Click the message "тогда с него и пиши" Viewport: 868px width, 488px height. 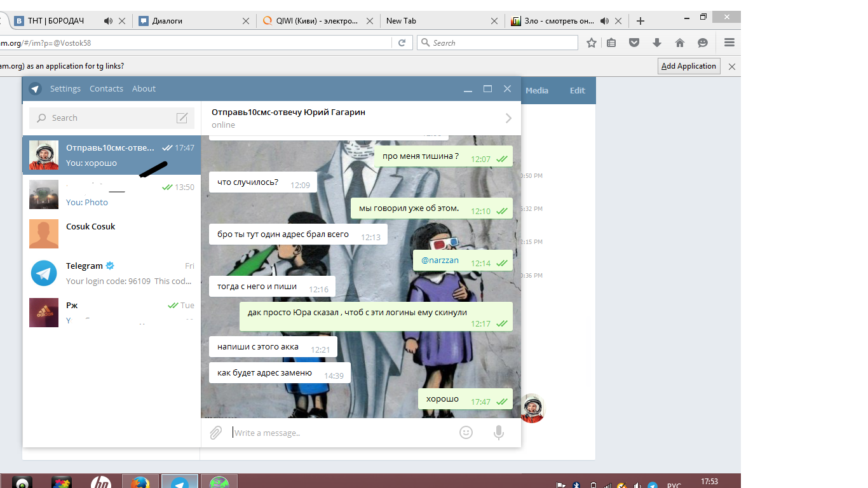pos(272,287)
